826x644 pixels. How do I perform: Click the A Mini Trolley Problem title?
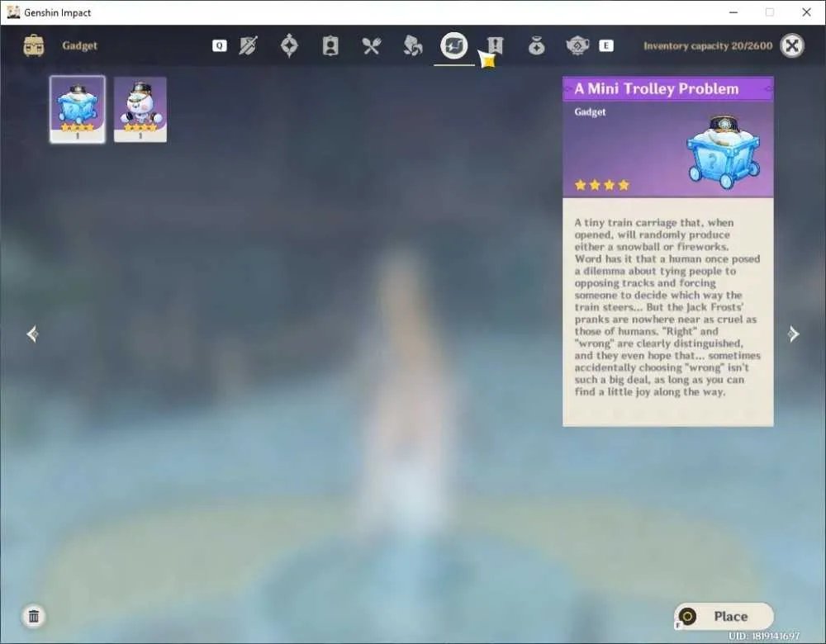pyautogui.click(x=657, y=88)
